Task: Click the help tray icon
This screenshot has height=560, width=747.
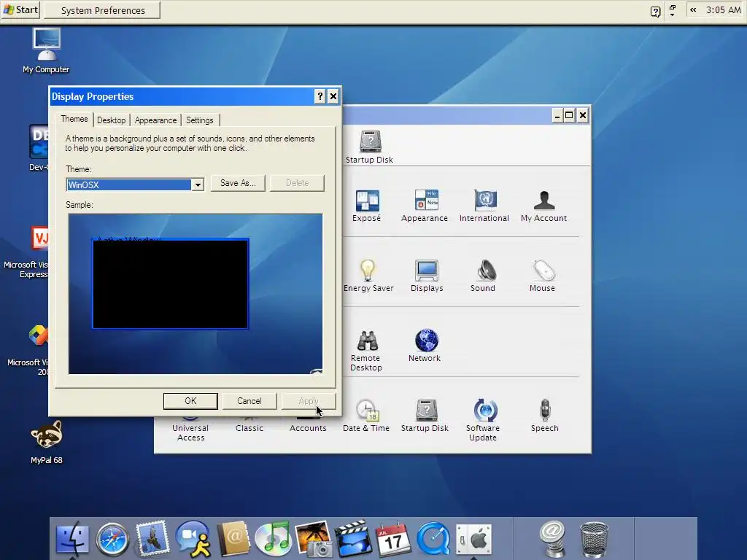Action: tap(656, 12)
